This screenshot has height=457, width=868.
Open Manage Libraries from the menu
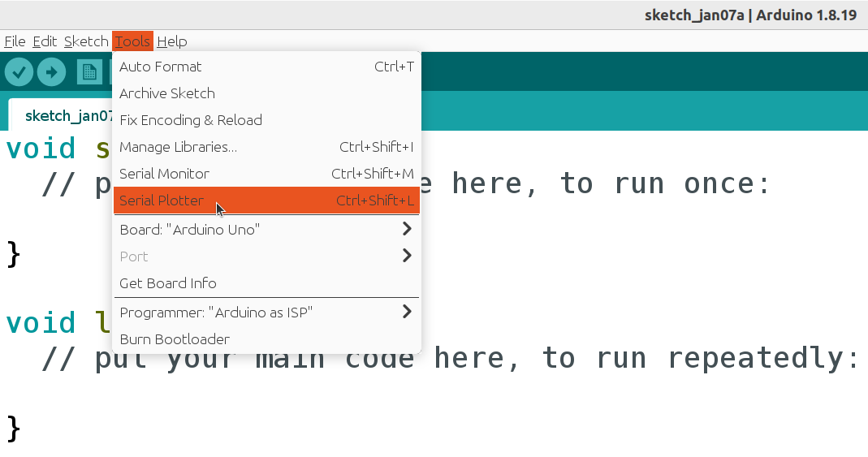267,147
